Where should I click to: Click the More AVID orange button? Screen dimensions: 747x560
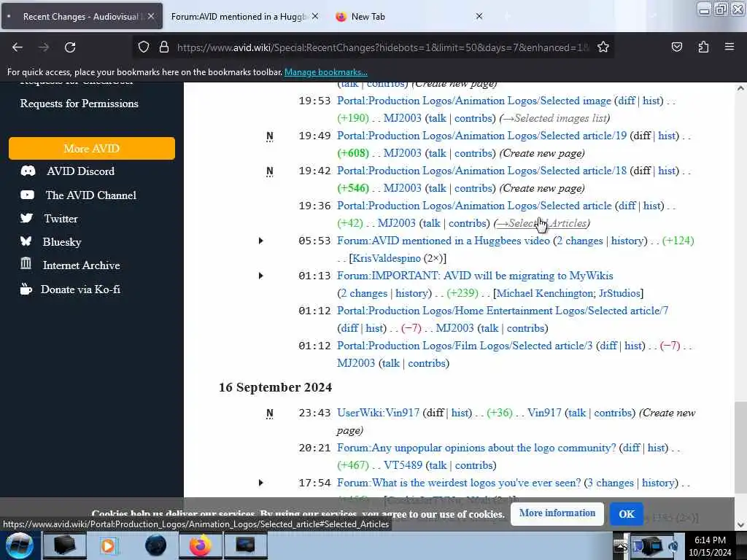tap(91, 148)
